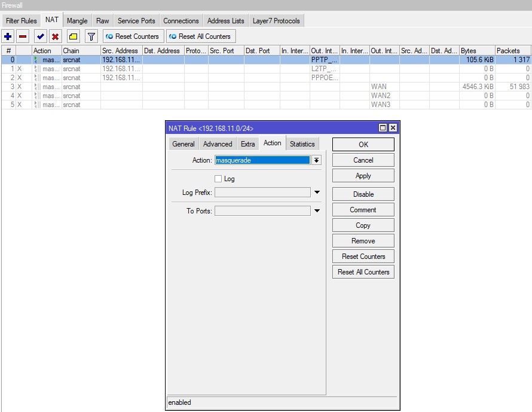
Task: Click the Disable button in the dialog
Action: [x=363, y=194]
